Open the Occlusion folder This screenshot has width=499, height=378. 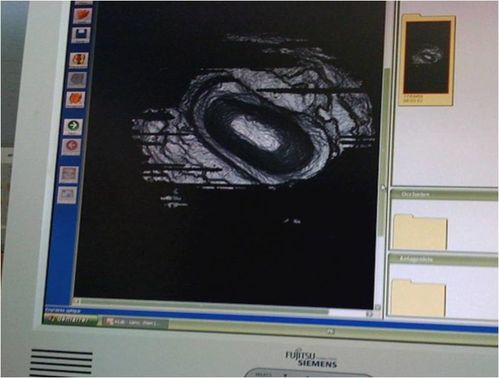click(x=420, y=232)
